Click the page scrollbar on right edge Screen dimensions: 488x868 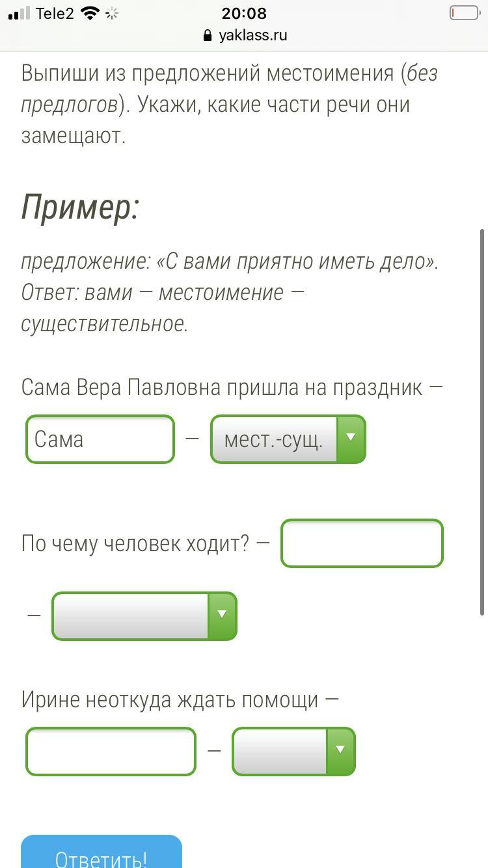coord(482,422)
